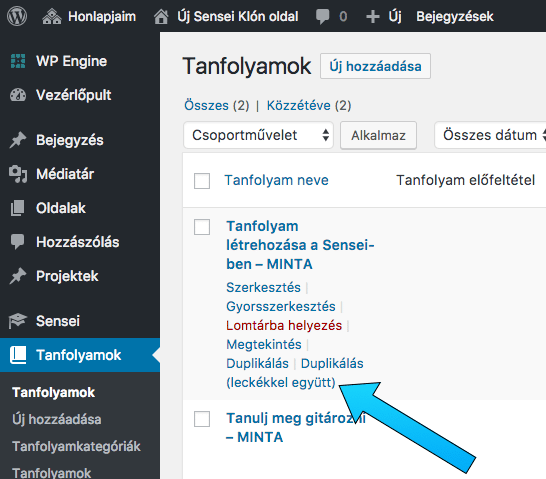Expand the Összes dátum date filter

point(490,135)
